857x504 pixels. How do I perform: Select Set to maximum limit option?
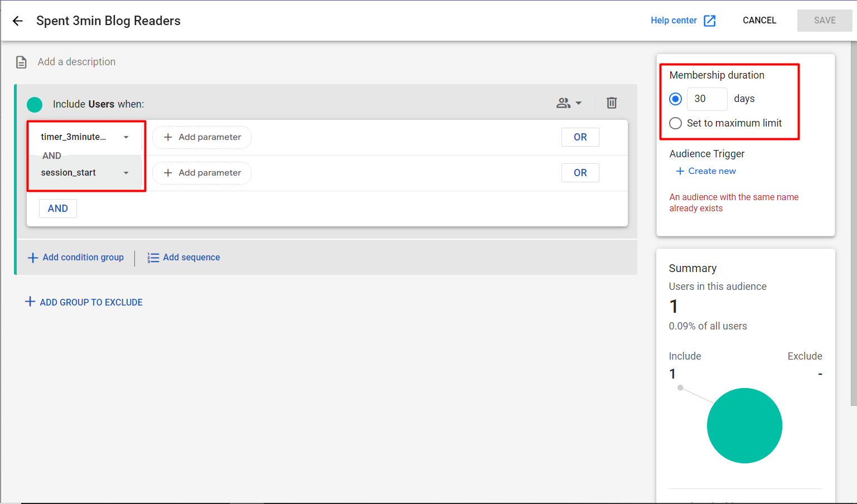tap(675, 123)
